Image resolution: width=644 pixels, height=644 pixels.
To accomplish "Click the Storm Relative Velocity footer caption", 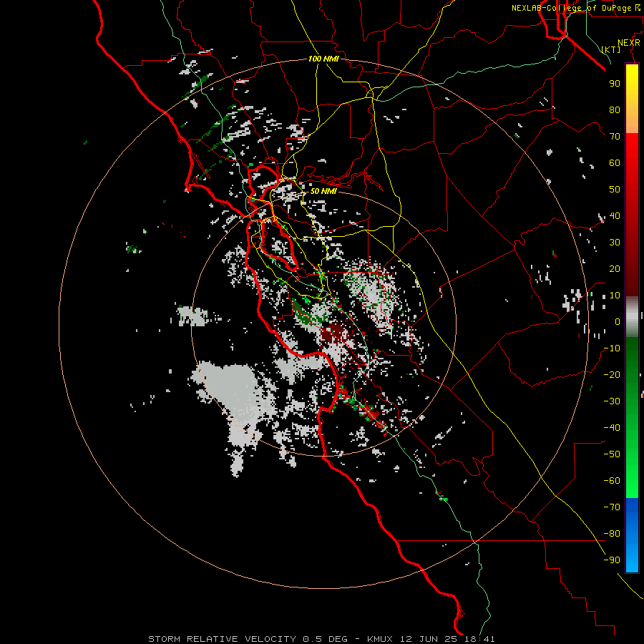I will pos(321,639).
